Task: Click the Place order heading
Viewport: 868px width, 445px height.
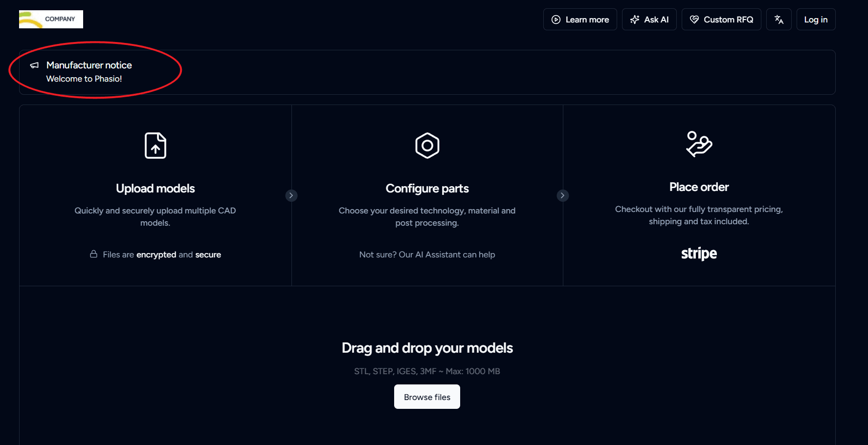Action: (699, 187)
